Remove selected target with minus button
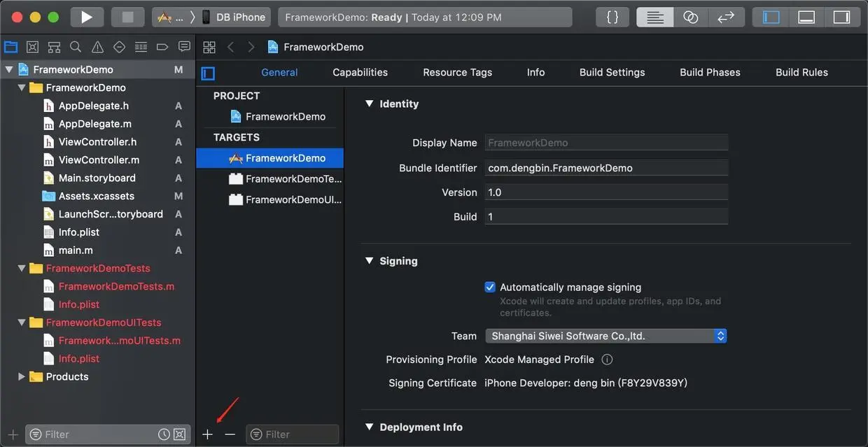This screenshot has width=868, height=447. click(230, 434)
